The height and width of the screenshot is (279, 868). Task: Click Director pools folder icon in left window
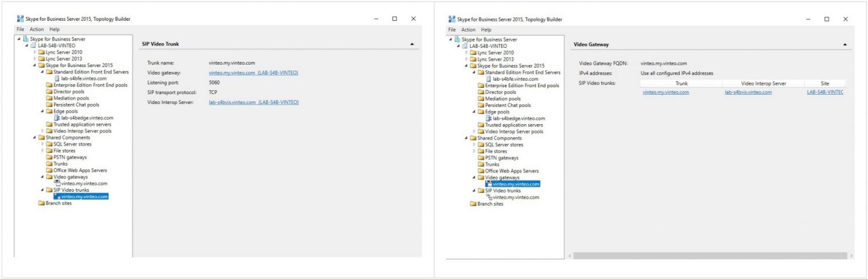tap(49, 91)
